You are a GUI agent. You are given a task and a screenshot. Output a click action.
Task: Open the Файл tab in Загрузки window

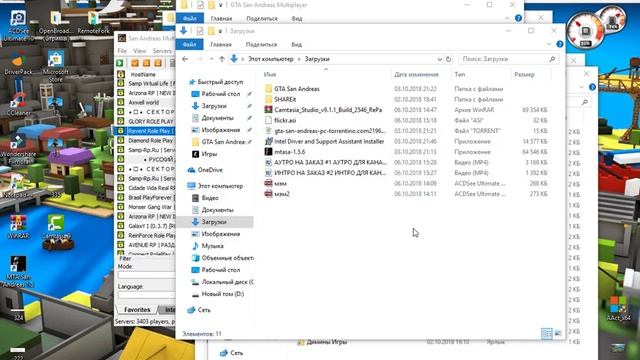point(189,44)
